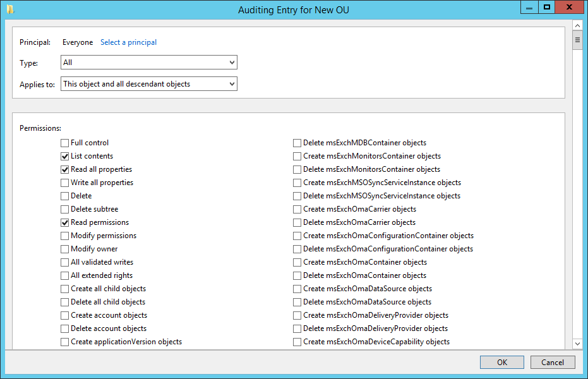Click the vertical scrollbar thumb
This screenshot has height=379, width=588.
click(577, 40)
